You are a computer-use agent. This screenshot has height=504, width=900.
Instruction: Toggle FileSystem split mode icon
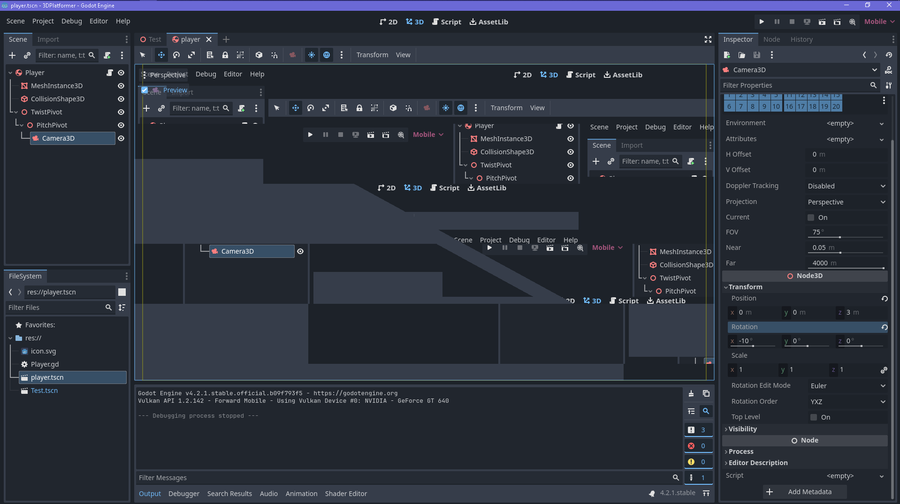coord(122,292)
